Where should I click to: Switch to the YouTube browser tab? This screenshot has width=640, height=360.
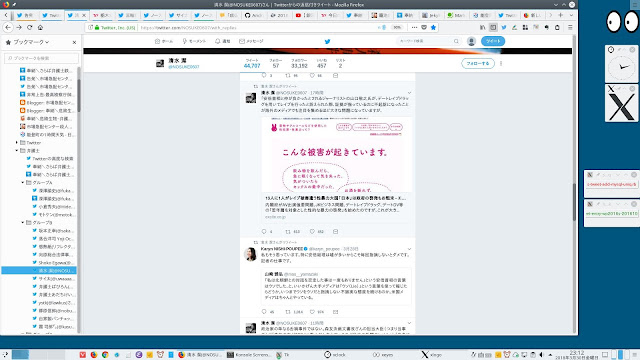[x=304, y=15]
